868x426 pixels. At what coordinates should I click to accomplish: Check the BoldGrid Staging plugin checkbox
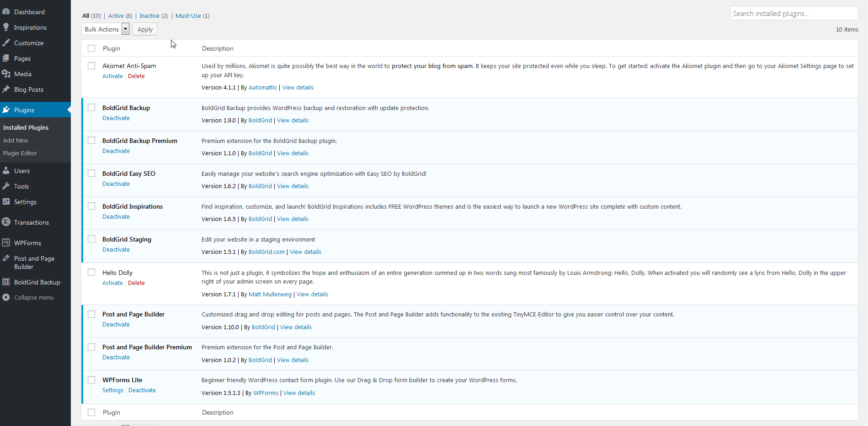click(91, 238)
